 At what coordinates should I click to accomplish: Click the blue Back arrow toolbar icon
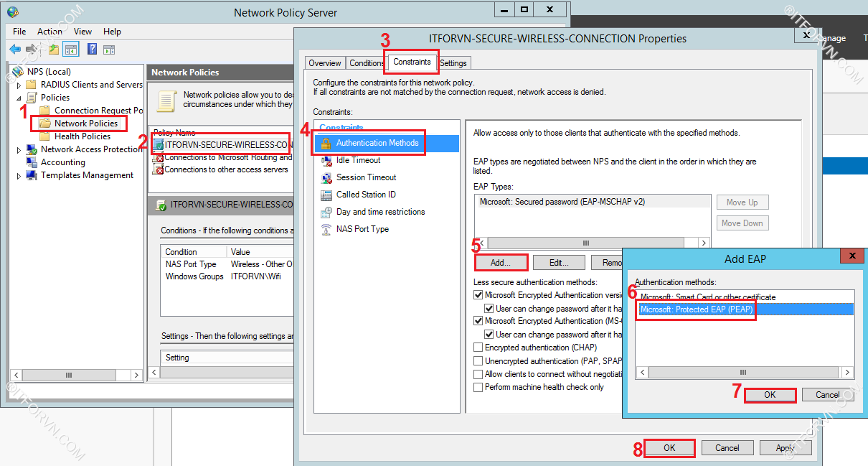(15, 50)
